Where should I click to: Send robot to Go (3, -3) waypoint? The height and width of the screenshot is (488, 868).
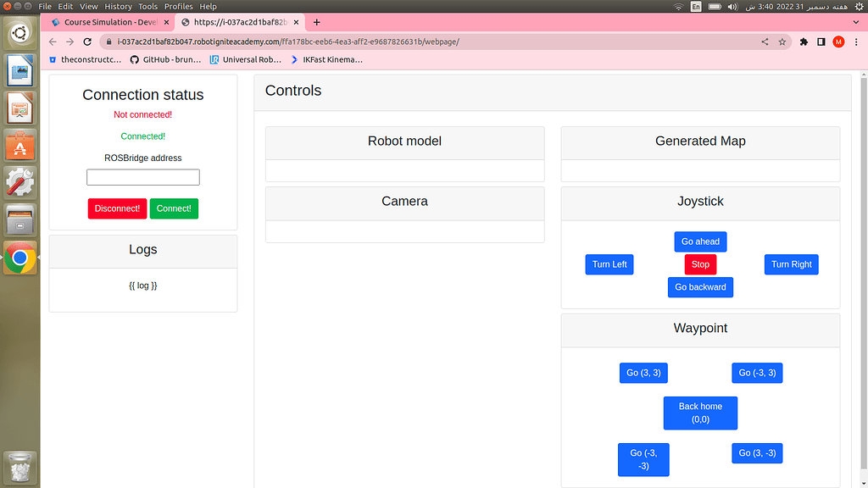pyautogui.click(x=757, y=453)
